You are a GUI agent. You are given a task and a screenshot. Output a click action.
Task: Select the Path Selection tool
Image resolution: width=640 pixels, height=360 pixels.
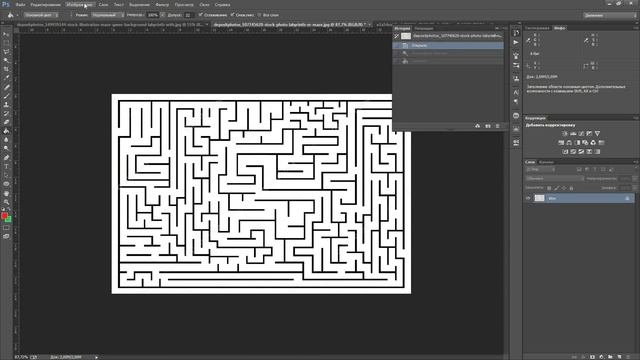pos(6,175)
